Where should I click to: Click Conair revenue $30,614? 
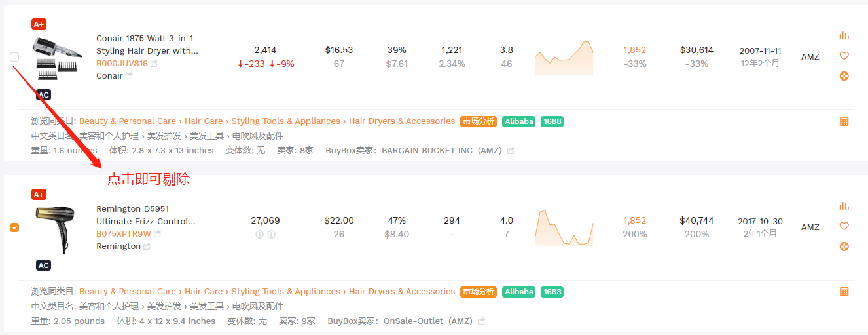click(696, 50)
